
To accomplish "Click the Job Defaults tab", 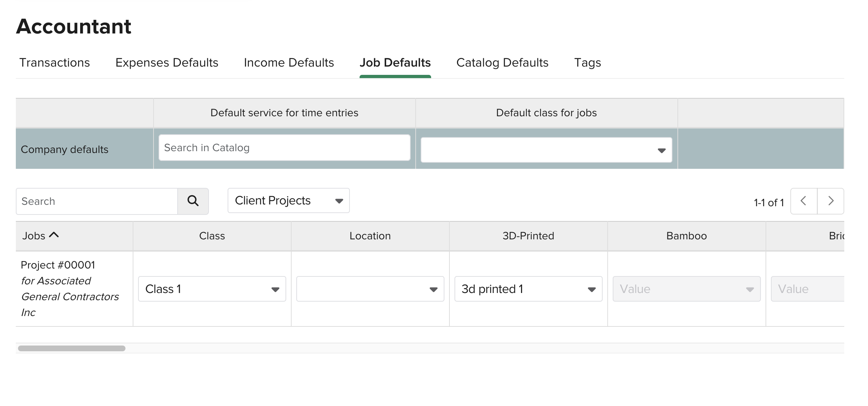I will click(395, 63).
